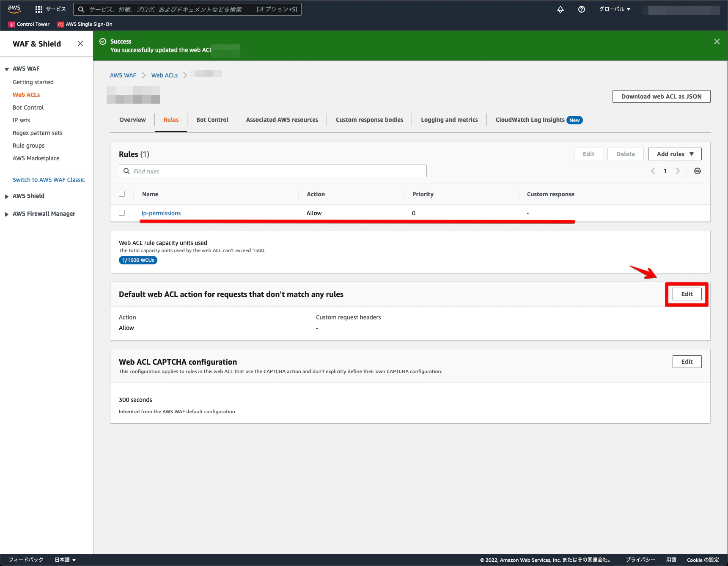Open Associated AWS resources tab
This screenshot has width=728, height=566.
(282, 120)
